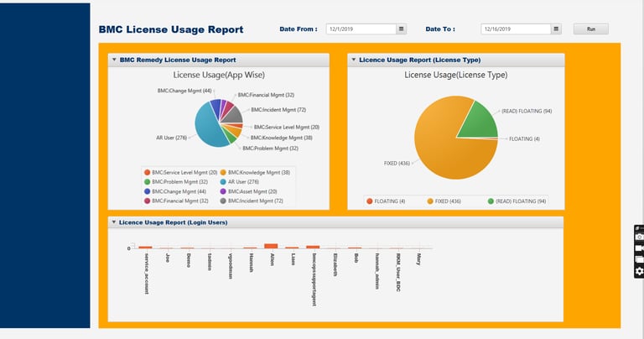Click the 'BMC License Usage Report' page heading
Screen dimensions: 644x339
point(171,29)
